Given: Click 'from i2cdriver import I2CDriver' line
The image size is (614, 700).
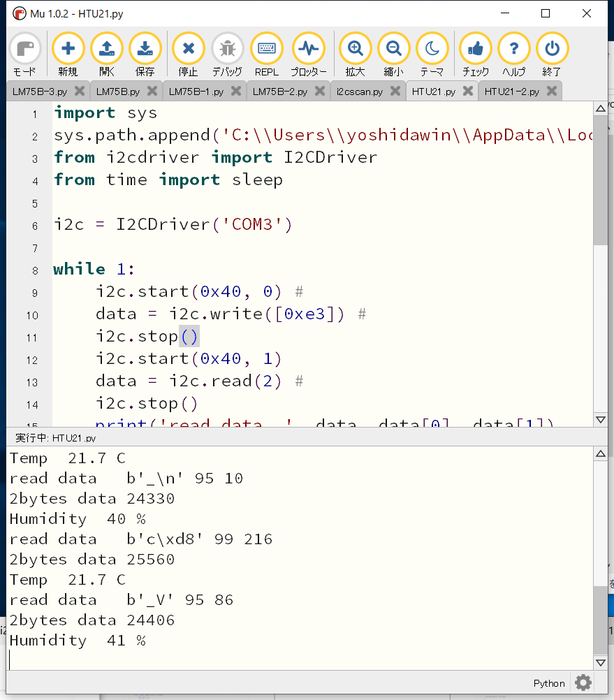Looking at the screenshot, I should 216,158.
